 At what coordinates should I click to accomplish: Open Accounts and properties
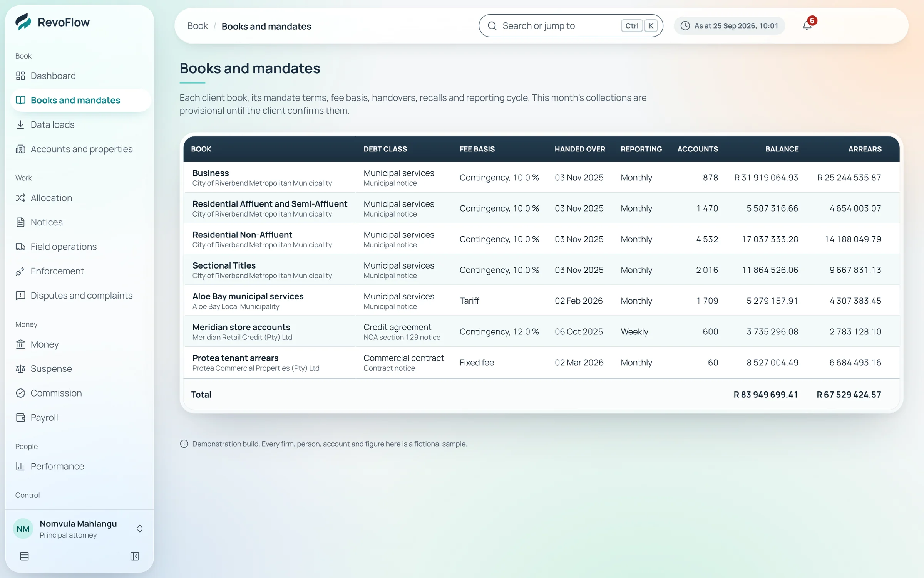[80, 149]
